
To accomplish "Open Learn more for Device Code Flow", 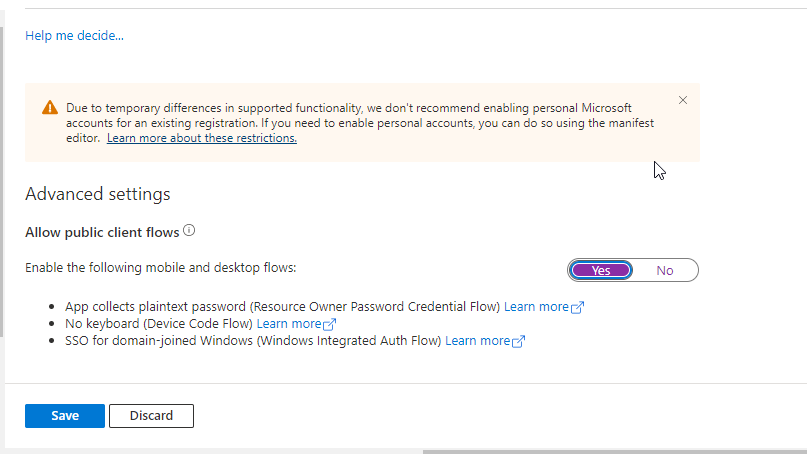I will coord(289,324).
